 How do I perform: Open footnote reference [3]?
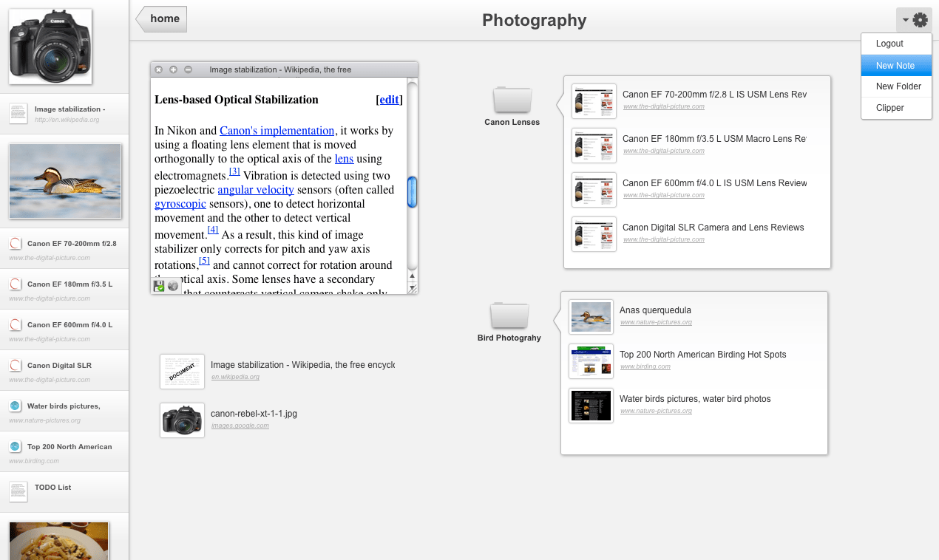234,171
